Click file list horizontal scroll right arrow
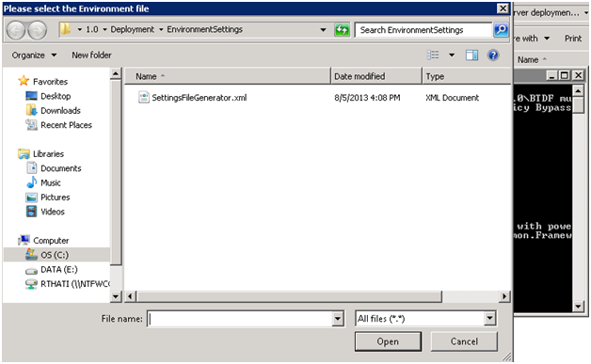The width and height of the screenshot is (591, 364). [504, 296]
